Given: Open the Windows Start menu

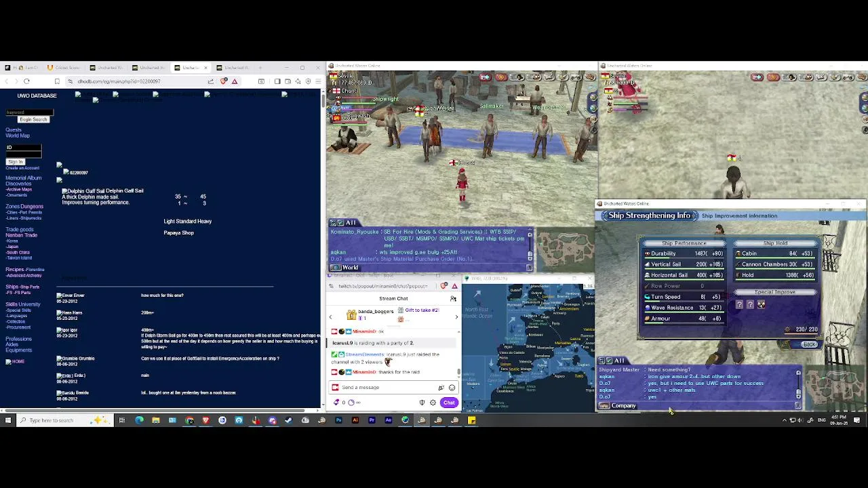Looking at the screenshot, I should pos(8,420).
